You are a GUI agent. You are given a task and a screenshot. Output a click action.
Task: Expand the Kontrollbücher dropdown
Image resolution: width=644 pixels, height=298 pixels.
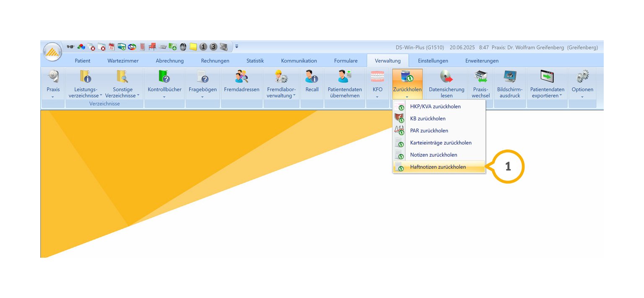[164, 97]
